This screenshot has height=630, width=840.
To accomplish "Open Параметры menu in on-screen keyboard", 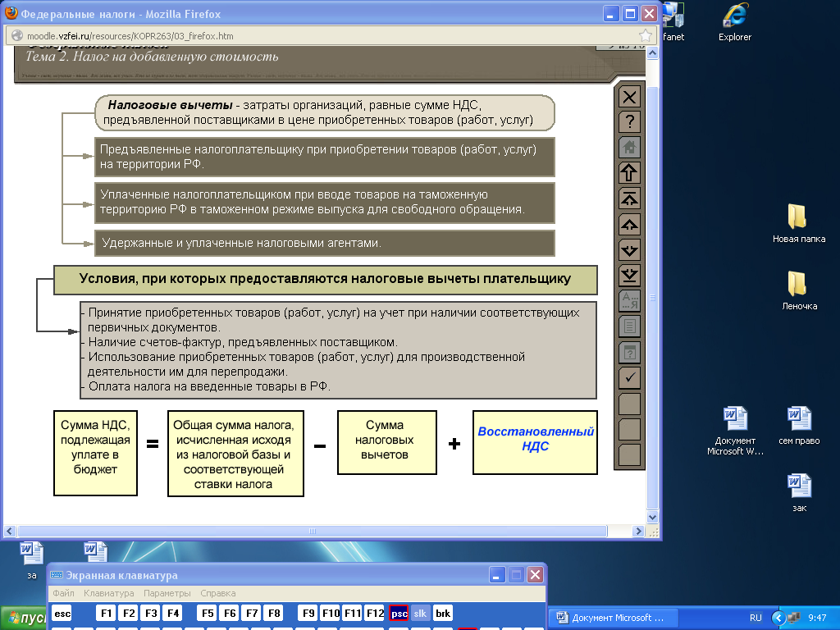I will (x=167, y=593).
